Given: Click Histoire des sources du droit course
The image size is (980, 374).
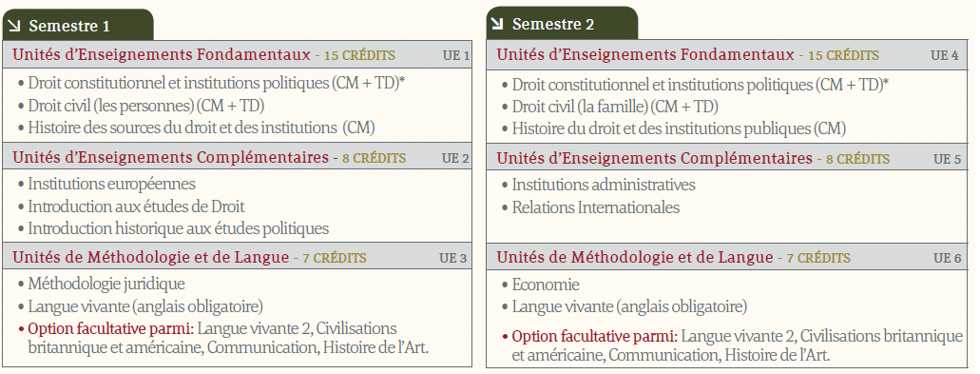Looking at the screenshot, I should [x=202, y=128].
